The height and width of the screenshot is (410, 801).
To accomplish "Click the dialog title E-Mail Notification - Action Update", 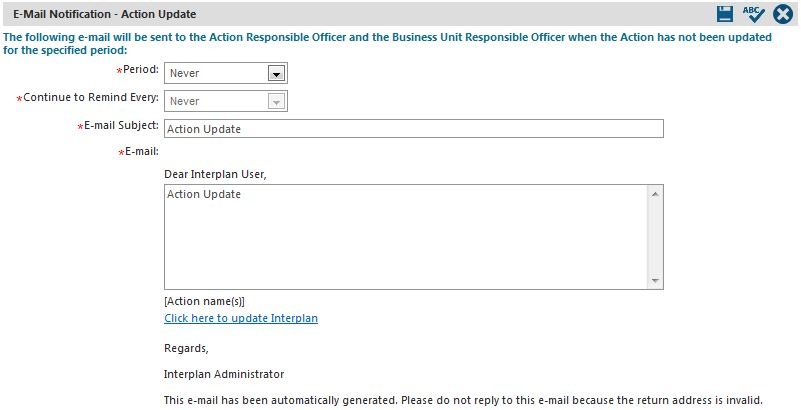I will [105, 14].
